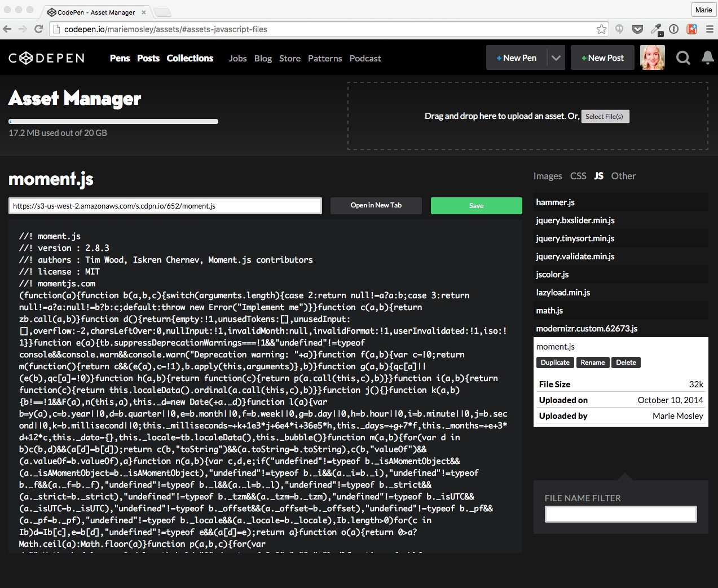The width and height of the screenshot is (718, 588).
Task: Switch to the Images asset tab
Action: click(547, 176)
